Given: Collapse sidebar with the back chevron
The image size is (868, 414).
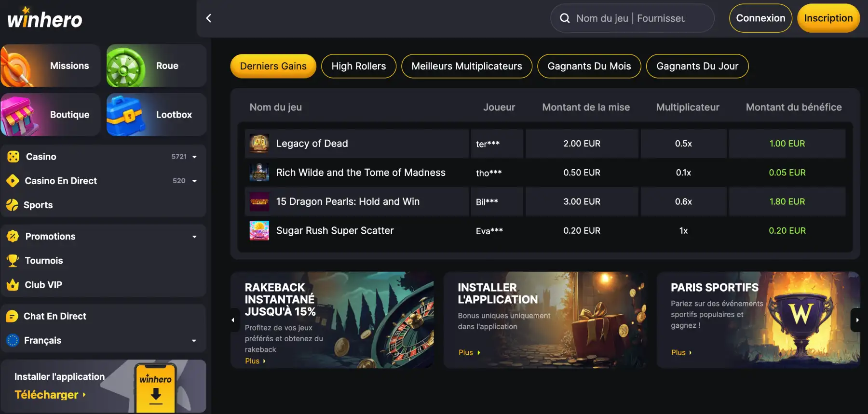Looking at the screenshot, I should 209,18.
